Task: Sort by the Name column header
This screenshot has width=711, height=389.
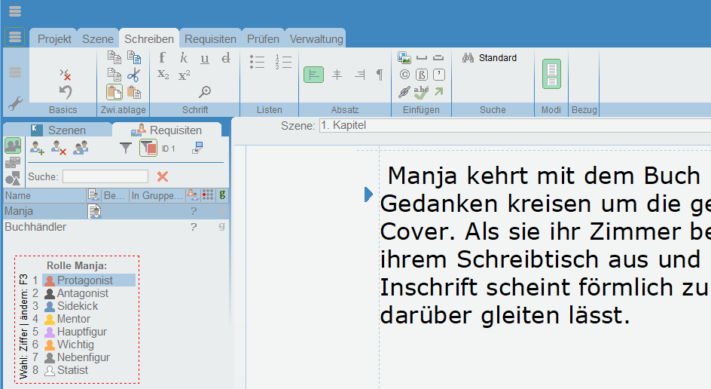Action: point(45,195)
